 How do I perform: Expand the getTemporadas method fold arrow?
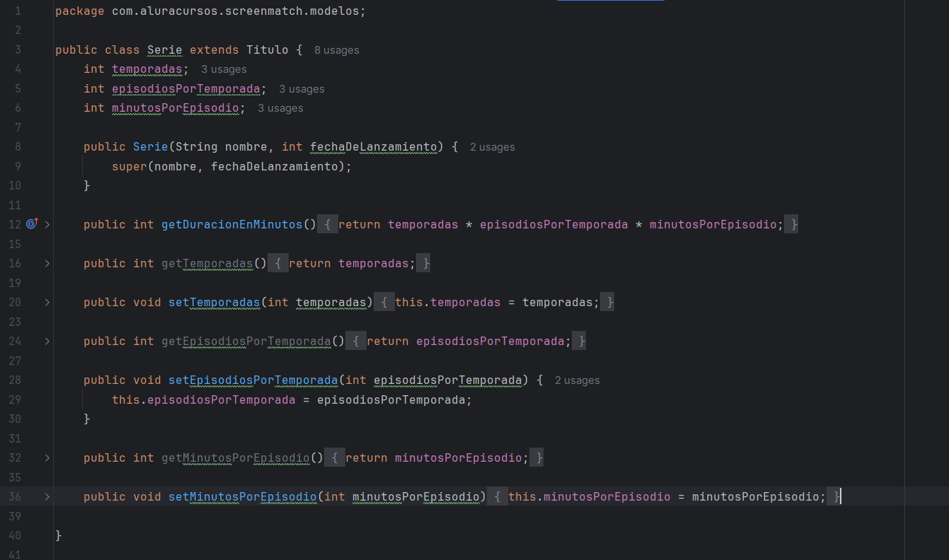[47, 263]
